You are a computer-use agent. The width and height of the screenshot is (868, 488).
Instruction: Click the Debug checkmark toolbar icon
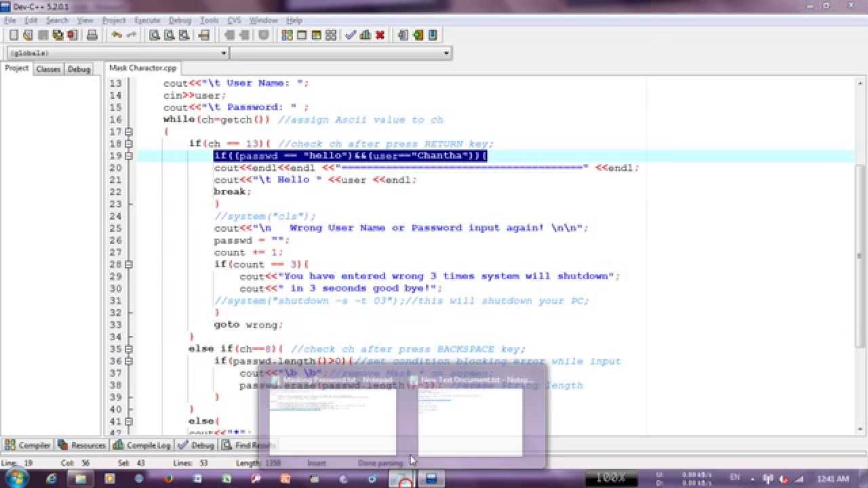click(351, 35)
